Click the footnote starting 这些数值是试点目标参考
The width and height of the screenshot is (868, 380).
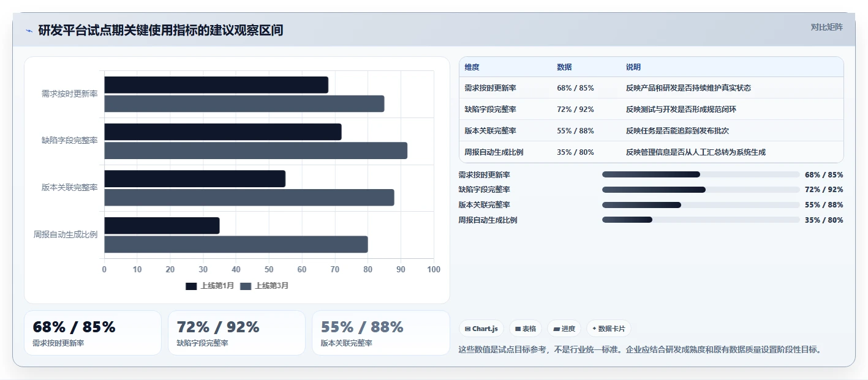tap(640, 349)
